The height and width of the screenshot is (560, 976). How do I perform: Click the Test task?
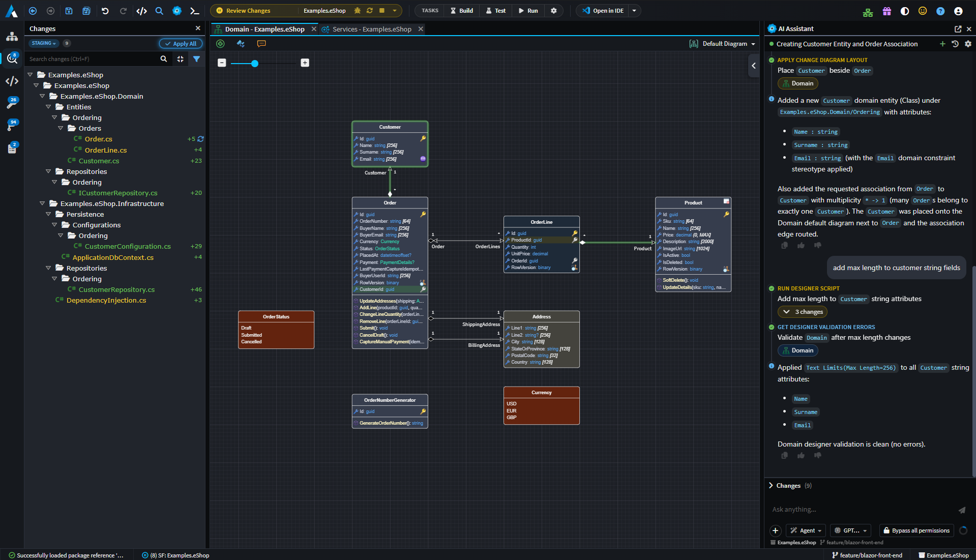(x=495, y=11)
